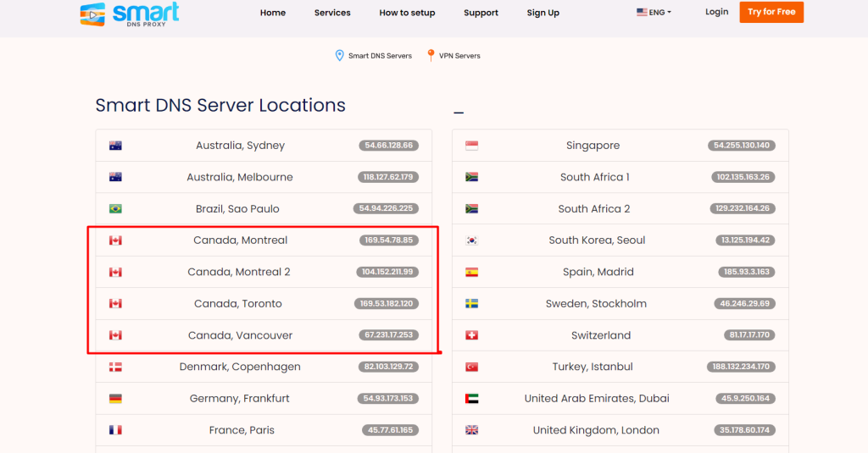Image resolution: width=868 pixels, height=453 pixels.
Task: Click the South Africa 2 IP 129.232.164.26
Action: click(743, 208)
